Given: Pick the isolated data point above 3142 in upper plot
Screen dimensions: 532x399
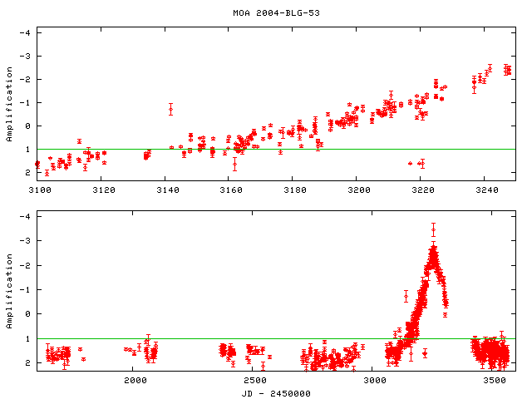Looking at the screenshot, I should [170, 109].
